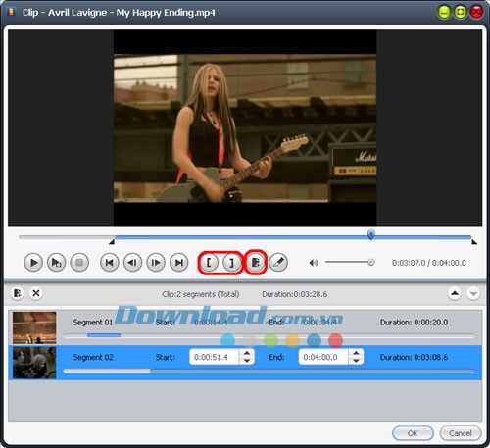Select the Segment 02 thumbnail
This screenshot has width=490, height=448.
click(x=34, y=363)
